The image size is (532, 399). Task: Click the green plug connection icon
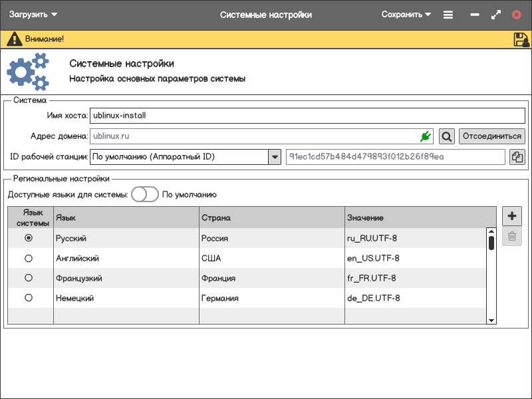(x=426, y=136)
